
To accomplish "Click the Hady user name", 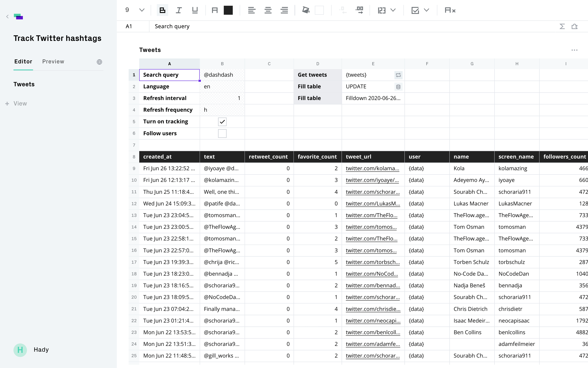I will pos(41,350).
